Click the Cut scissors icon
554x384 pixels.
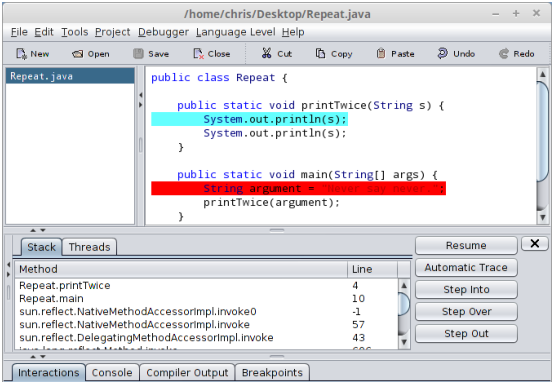point(266,53)
